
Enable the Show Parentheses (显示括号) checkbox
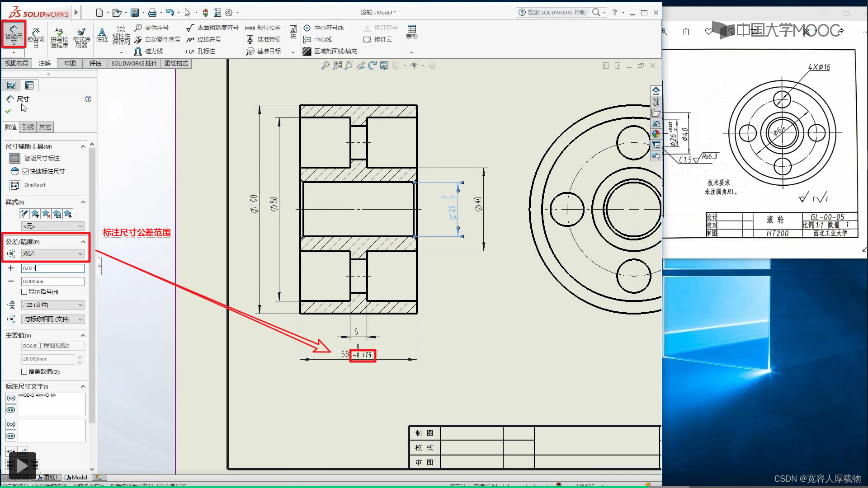[24, 292]
